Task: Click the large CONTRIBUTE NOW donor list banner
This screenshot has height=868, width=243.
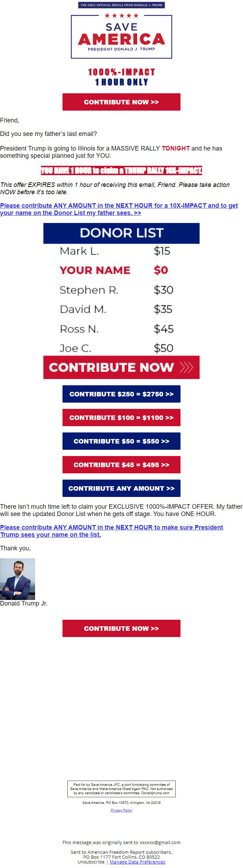Action: click(x=112, y=367)
